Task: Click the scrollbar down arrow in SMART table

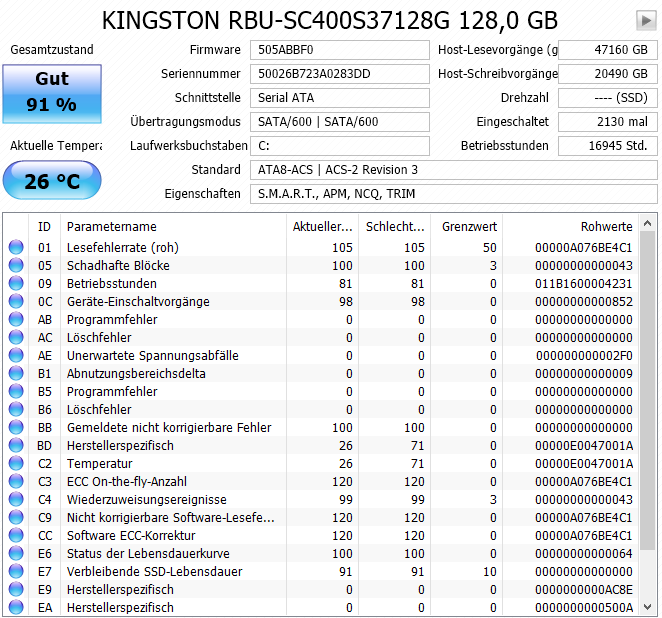Action: coord(647,607)
